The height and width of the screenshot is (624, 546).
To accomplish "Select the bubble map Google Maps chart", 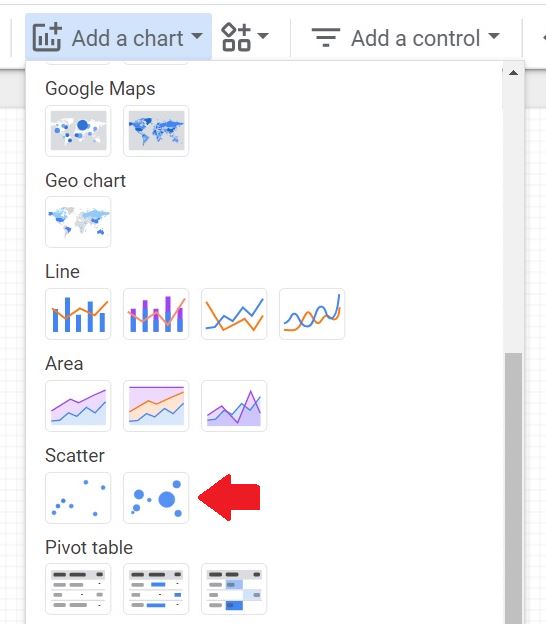I will pyautogui.click(x=78, y=131).
